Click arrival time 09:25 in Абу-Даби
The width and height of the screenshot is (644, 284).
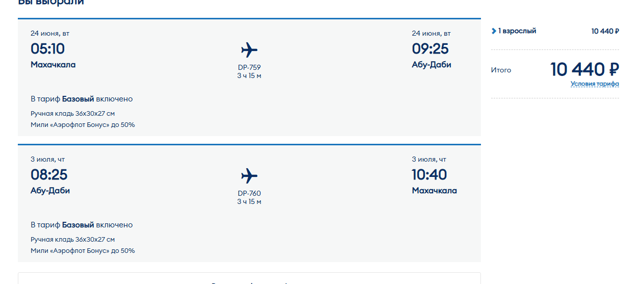click(x=431, y=49)
